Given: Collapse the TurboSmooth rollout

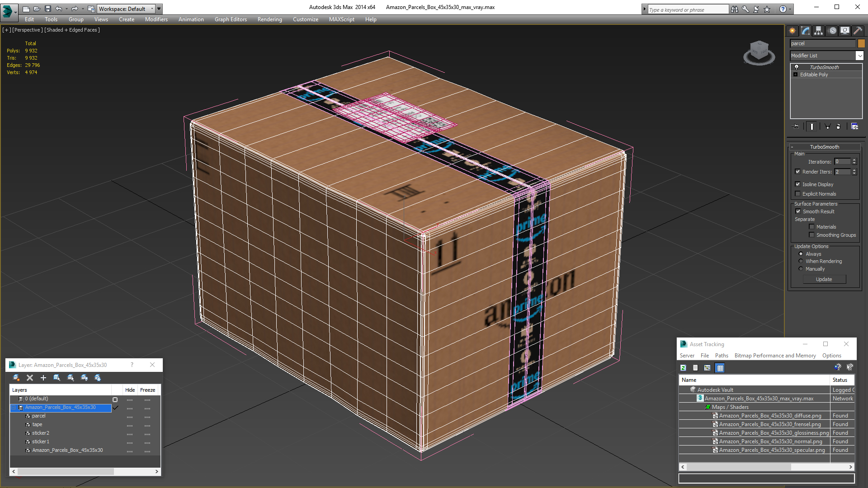Looking at the screenshot, I should coord(792,147).
